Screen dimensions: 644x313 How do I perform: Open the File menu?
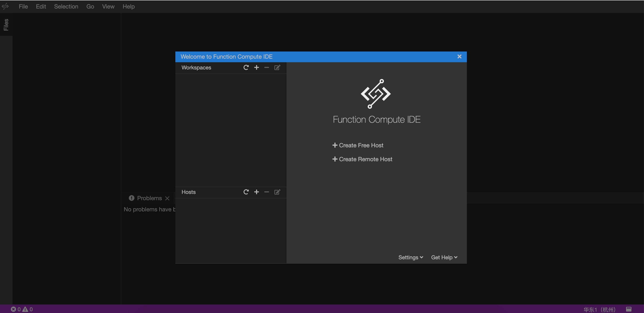click(23, 6)
